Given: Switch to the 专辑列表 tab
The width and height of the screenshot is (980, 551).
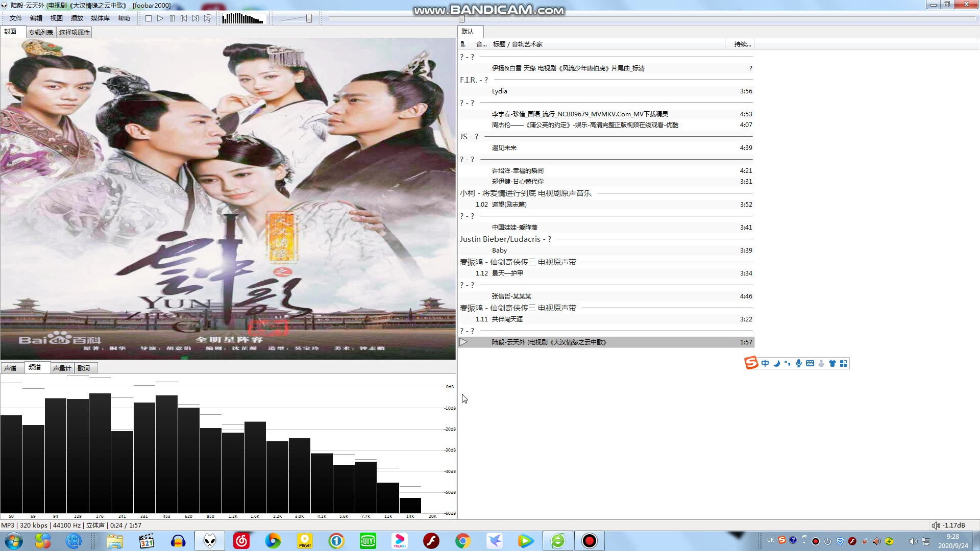Looking at the screenshot, I should coord(41,32).
